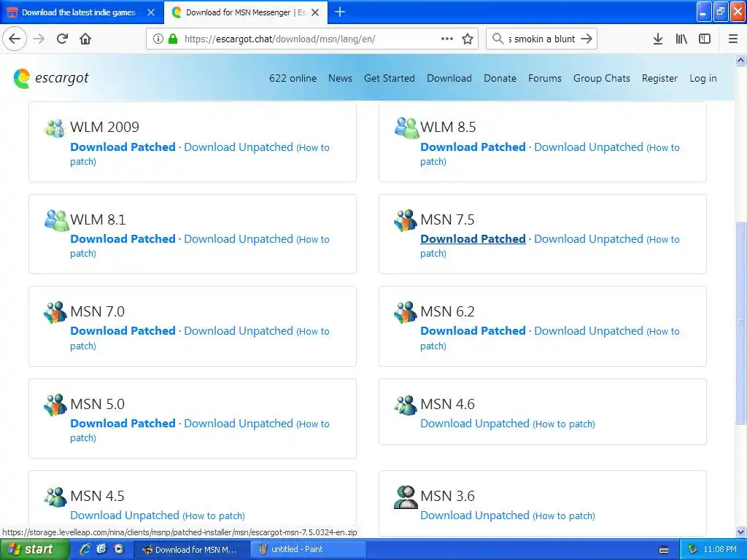Viewport: 747px width, 560px height.
Task: Click the MSN 7.5 butterfly icon
Action: point(406,220)
